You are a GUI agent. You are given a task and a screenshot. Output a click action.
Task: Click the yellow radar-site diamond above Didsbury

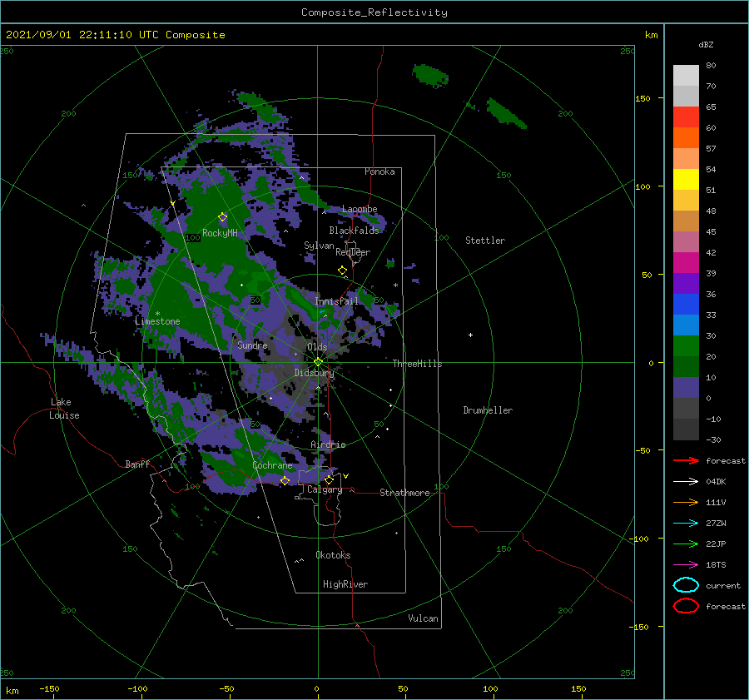point(318,362)
